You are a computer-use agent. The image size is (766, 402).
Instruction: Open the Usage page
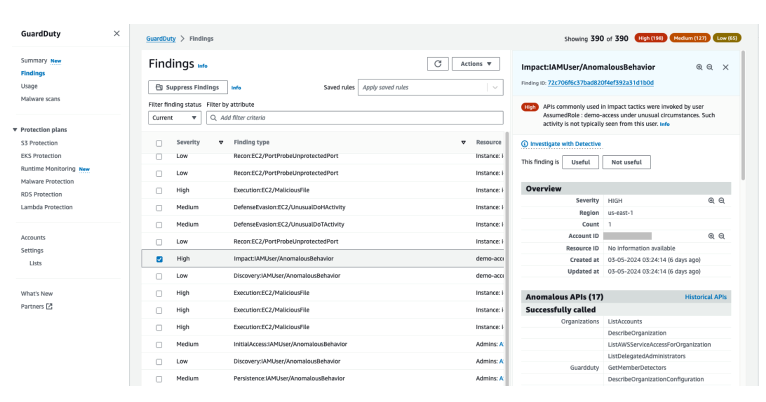(x=29, y=86)
